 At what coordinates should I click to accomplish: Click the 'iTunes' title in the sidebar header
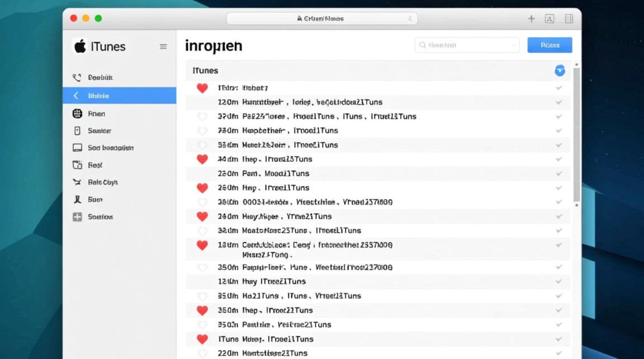pyautogui.click(x=109, y=46)
